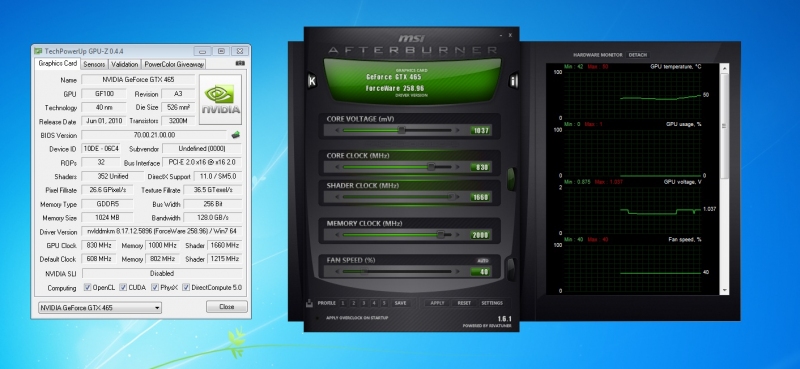Open the Afterburner information i icon
The image size is (800, 369).
click(x=514, y=81)
